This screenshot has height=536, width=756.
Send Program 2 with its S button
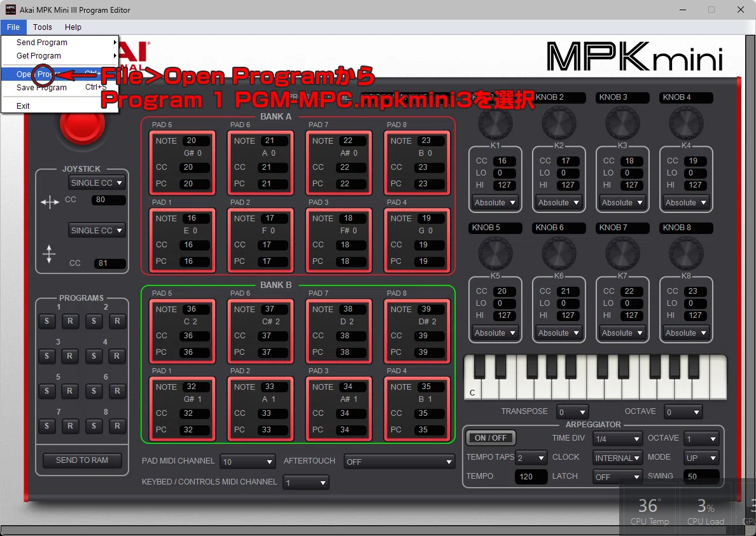pyautogui.click(x=94, y=320)
